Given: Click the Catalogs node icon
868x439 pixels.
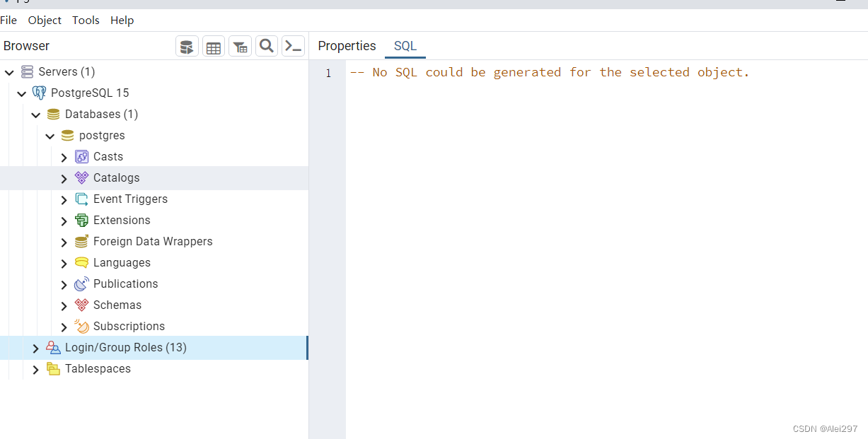Looking at the screenshot, I should [x=82, y=178].
